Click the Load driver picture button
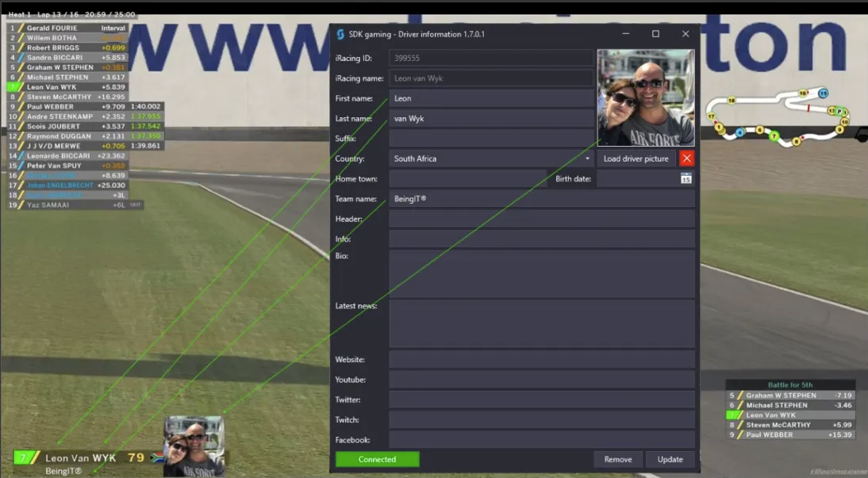 [x=636, y=159]
